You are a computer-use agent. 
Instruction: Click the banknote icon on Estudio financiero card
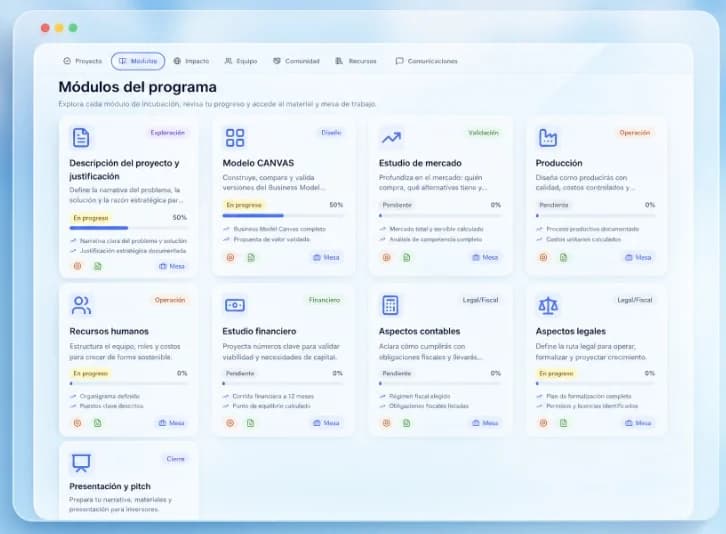pyautogui.click(x=235, y=305)
